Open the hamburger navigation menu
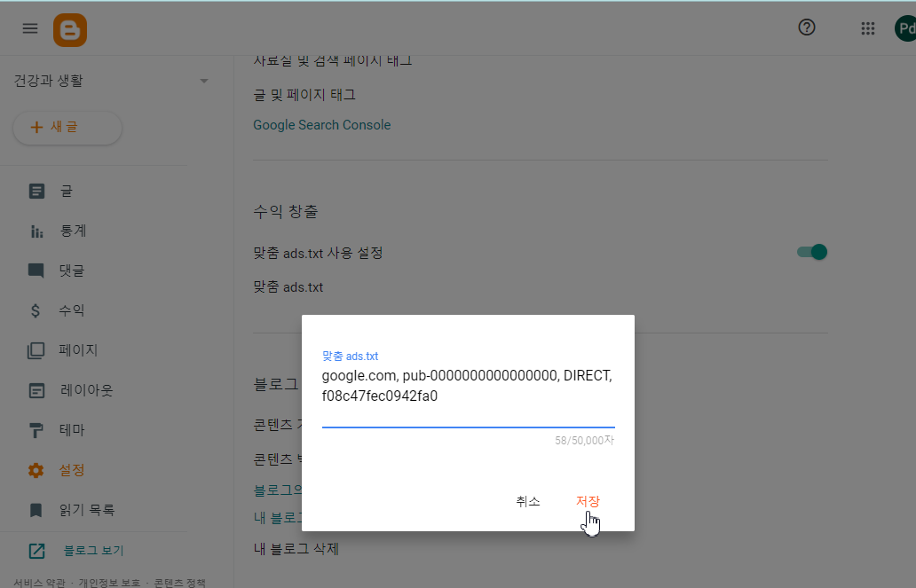This screenshot has width=916, height=588. coord(29,27)
